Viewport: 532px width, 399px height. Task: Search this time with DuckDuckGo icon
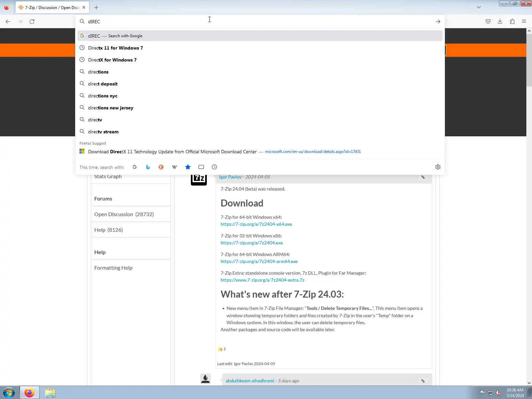[161, 167]
